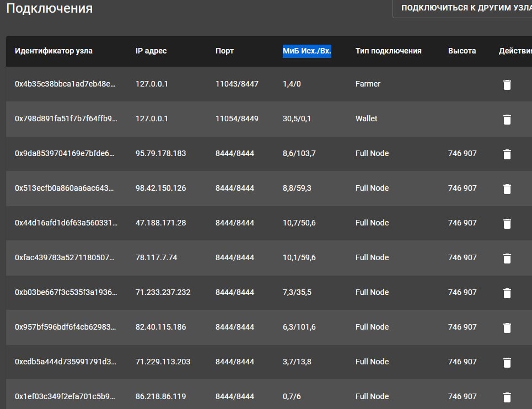This screenshot has width=532, height=409.
Task: Click trash icon for 78.117.7.74
Action: tap(507, 258)
